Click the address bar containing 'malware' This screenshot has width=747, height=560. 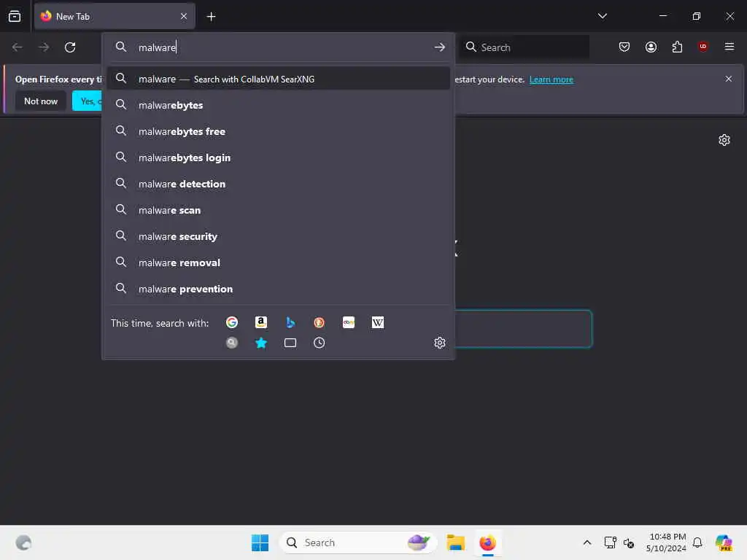click(x=279, y=47)
